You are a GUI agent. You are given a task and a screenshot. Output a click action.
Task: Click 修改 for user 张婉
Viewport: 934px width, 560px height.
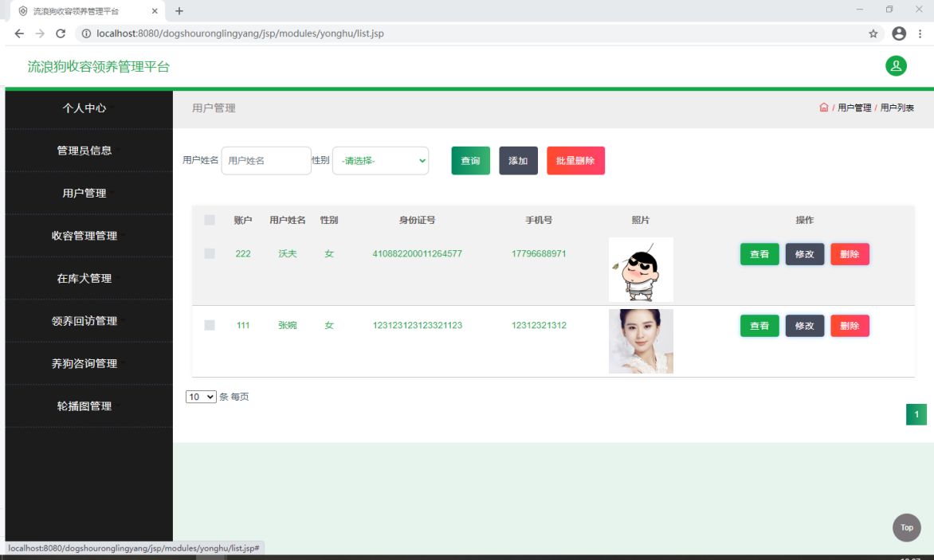point(805,326)
